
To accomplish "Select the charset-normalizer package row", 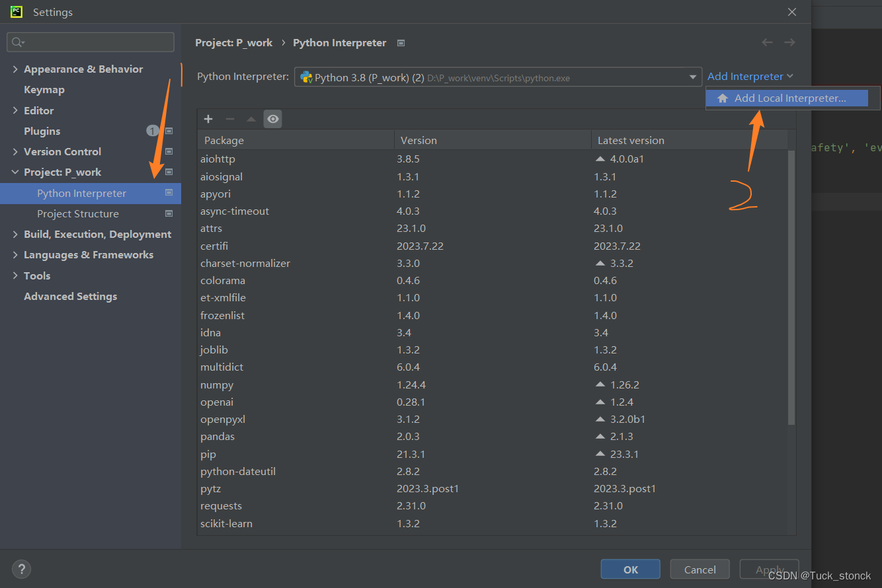I will point(493,263).
